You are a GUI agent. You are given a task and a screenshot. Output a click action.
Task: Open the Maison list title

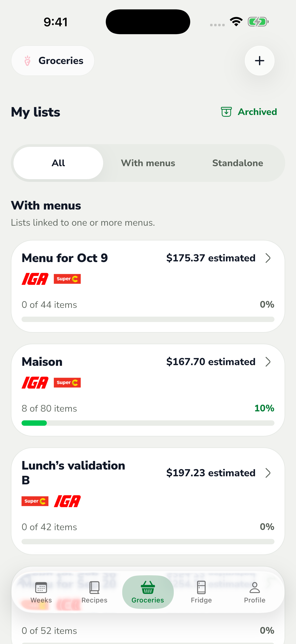click(42, 362)
